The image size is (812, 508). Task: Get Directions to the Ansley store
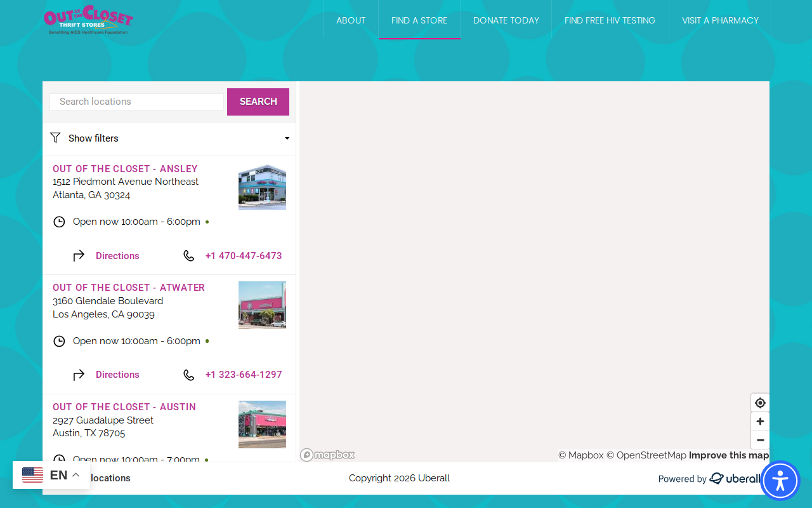coord(117,256)
